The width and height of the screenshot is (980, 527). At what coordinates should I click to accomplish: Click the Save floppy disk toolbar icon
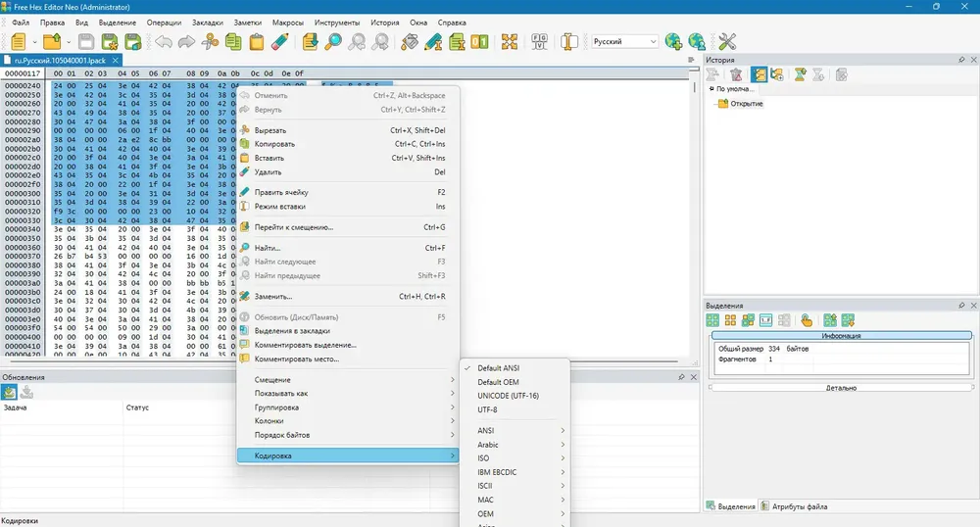[x=86, y=42]
